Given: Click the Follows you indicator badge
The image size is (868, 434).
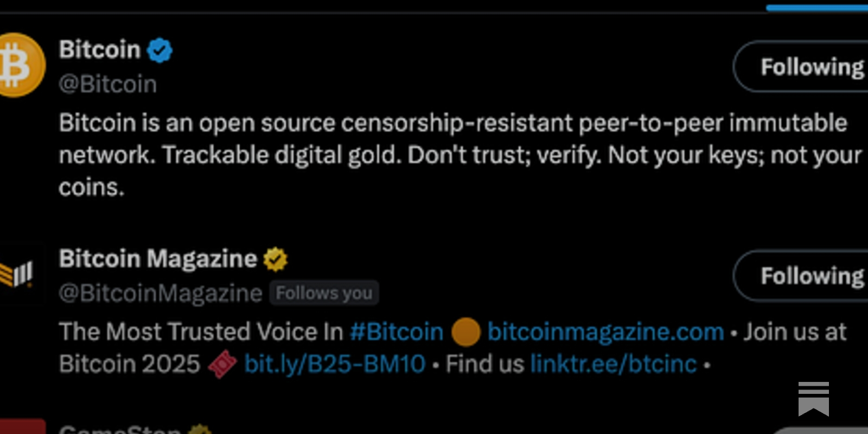Looking at the screenshot, I should click(324, 292).
